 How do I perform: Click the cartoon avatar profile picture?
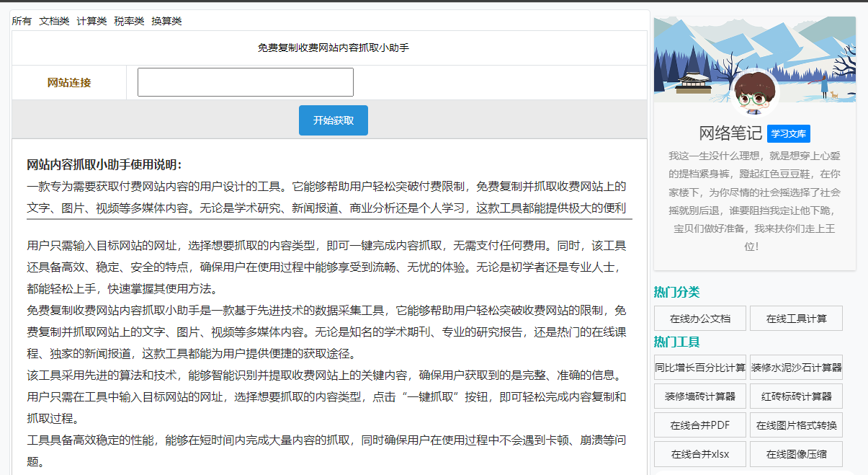point(755,94)
